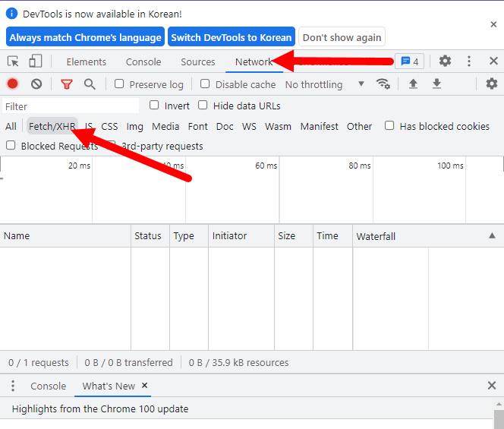Export HAR file download arrow icon
The height and width of the screenshot is (429, 504).
pos(436,84)
